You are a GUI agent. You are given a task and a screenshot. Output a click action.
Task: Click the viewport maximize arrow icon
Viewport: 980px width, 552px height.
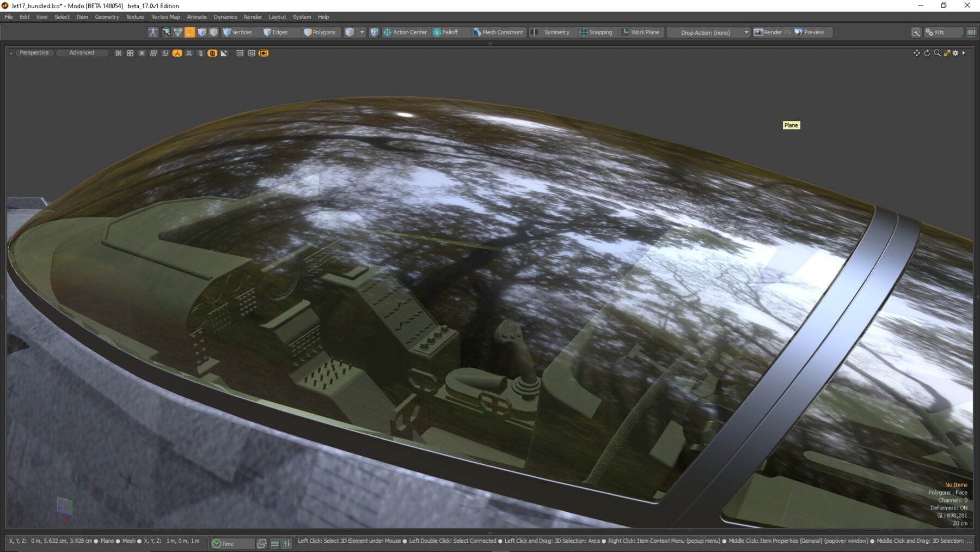pyautogui.click(x=947, y=53)
